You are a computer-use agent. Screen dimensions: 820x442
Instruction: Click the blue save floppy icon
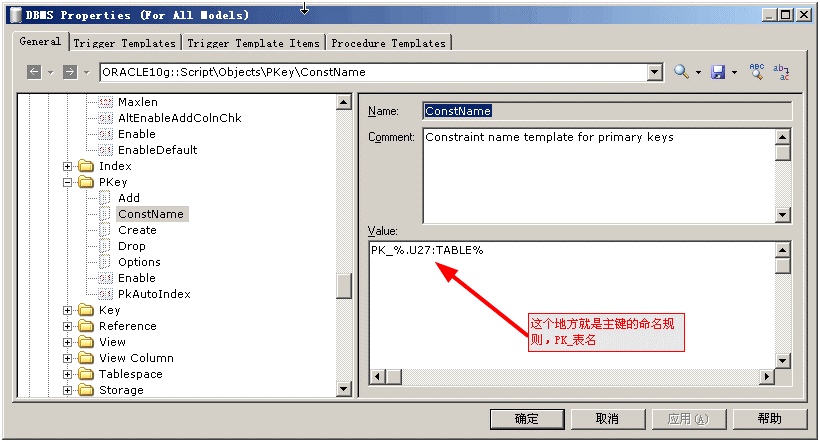[718, 72]
